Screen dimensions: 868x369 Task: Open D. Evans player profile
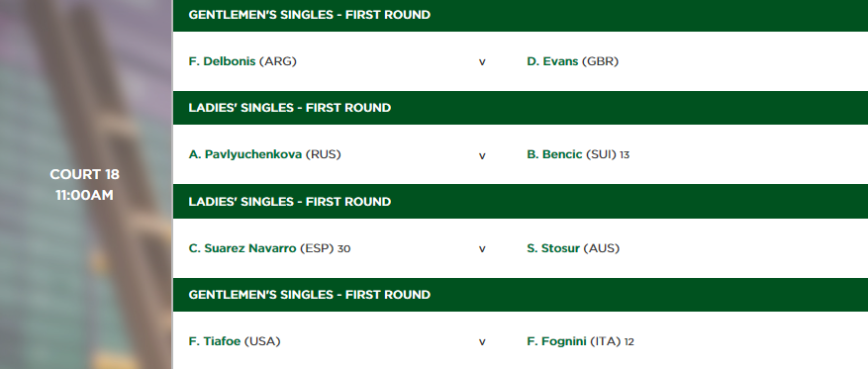point(552,61)
